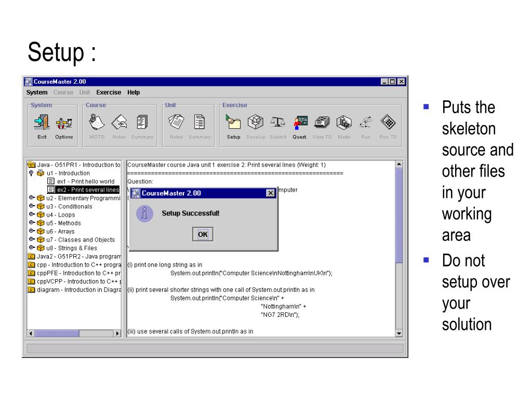
Task: Click the Course MOTD icon
Action: (96, 122)
